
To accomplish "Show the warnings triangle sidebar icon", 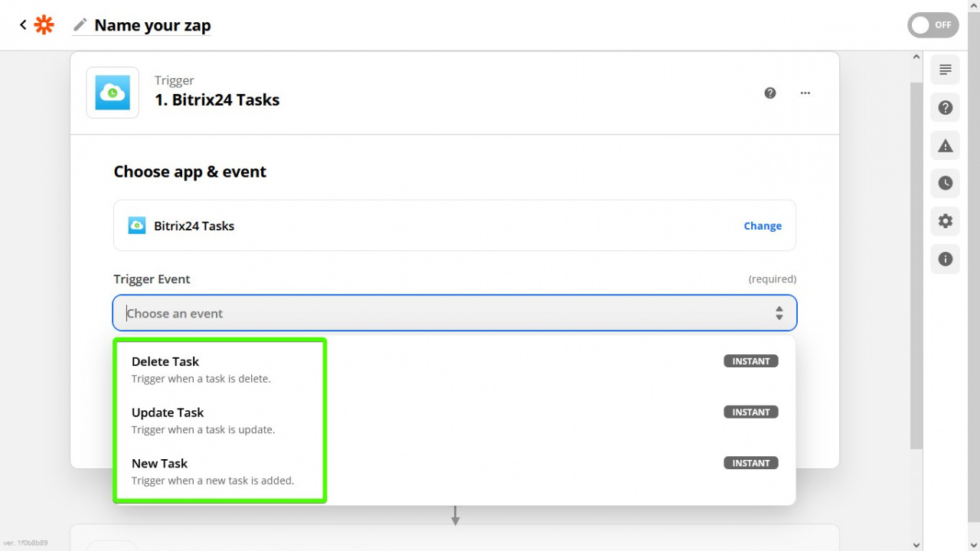I will (946, 145).
